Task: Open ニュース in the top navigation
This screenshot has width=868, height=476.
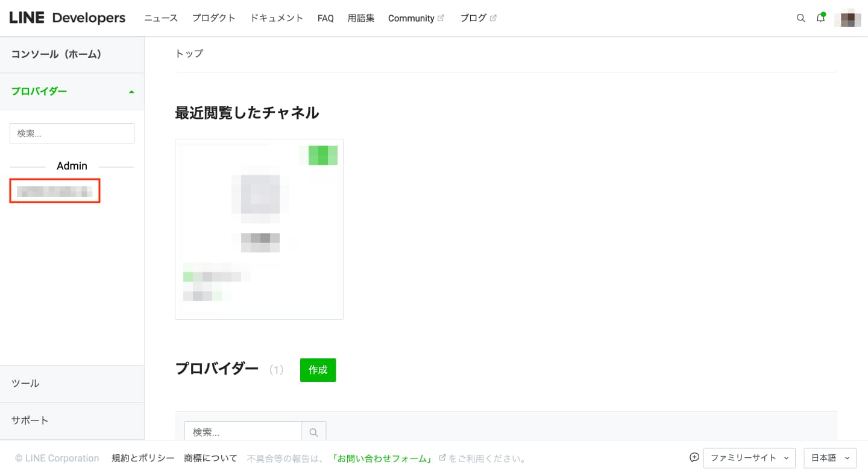Action: 161,18
